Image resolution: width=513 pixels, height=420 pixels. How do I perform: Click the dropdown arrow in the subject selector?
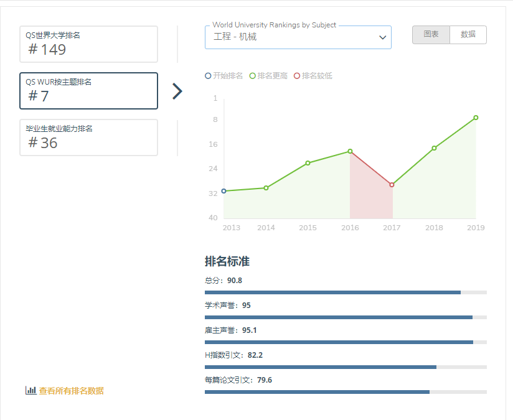pos(382,37)
